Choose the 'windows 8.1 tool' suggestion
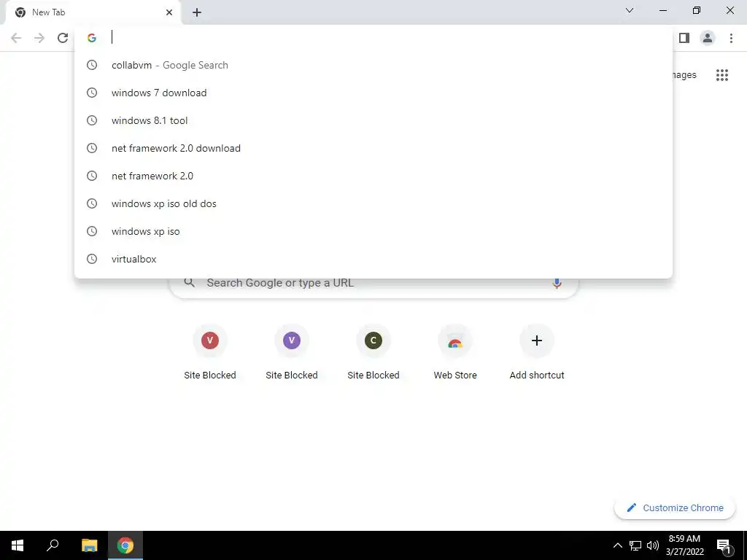747x560 pixels. pyautogui.click(x=373, y=120)
